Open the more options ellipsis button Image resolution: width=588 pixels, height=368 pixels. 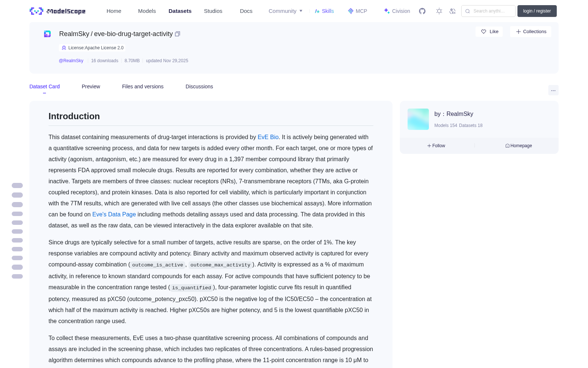tap(553, 90)
